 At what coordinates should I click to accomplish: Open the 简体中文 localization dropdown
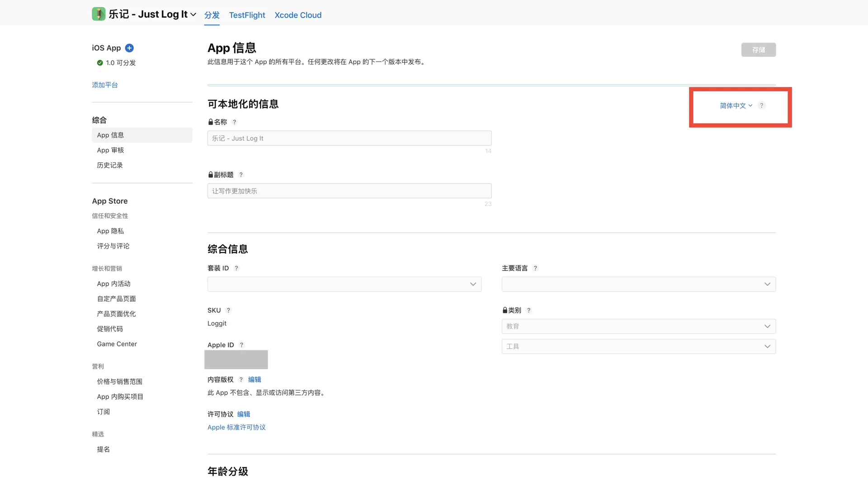tap(735, 105)
